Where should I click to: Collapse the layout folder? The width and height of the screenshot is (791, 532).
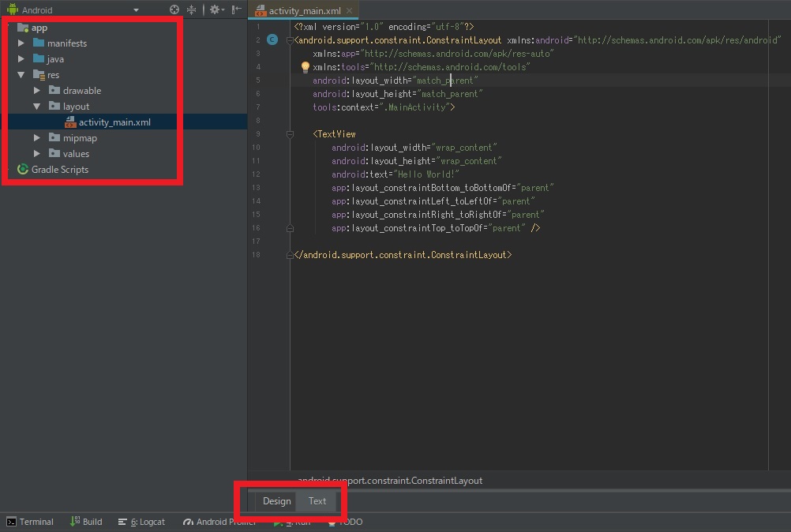[x=37, y=107]
